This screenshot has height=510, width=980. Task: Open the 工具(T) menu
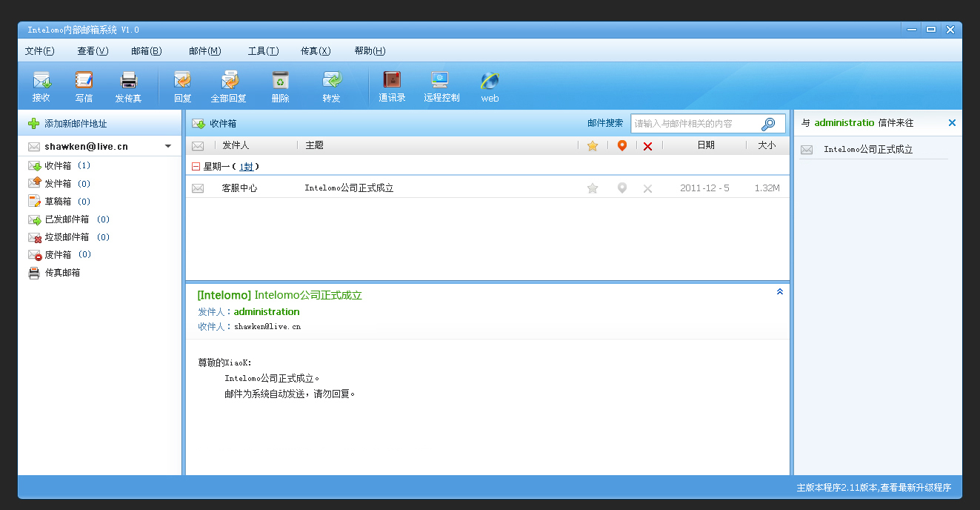tap(263, 51)
